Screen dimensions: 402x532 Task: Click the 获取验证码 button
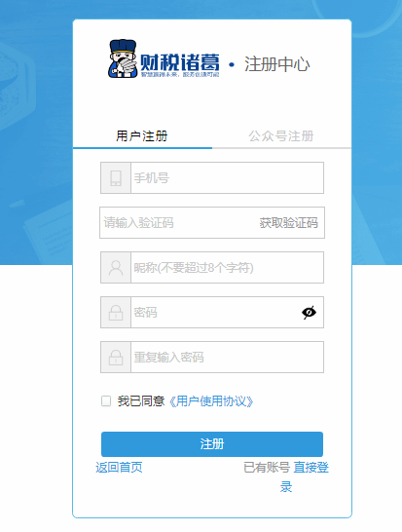click(289, 223)
